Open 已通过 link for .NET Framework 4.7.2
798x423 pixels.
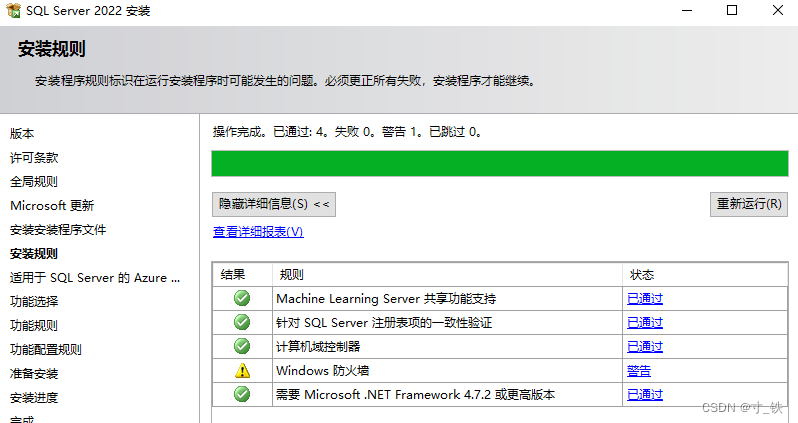tap(645, 394)
